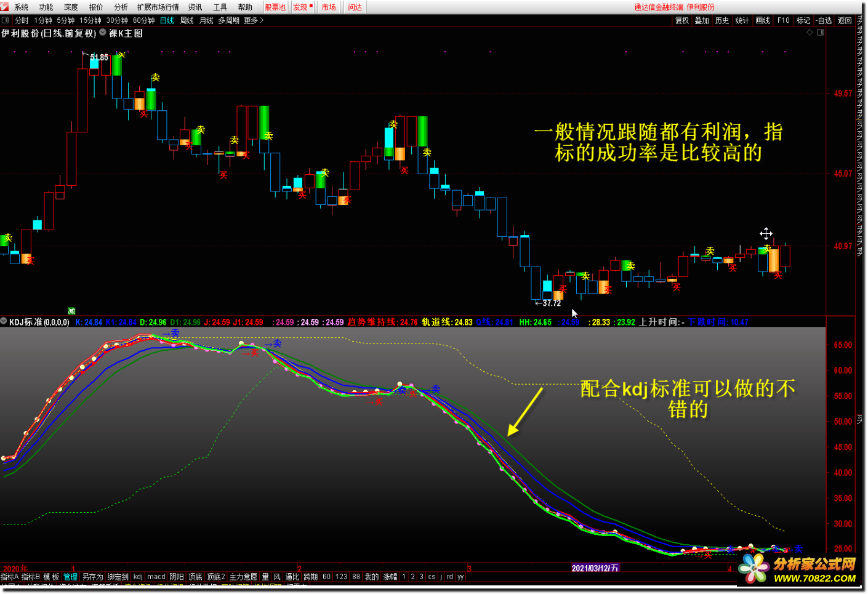
Task: Click the 指标B tab at bottom
Action: pyautogui.click(x=31, y=577)
